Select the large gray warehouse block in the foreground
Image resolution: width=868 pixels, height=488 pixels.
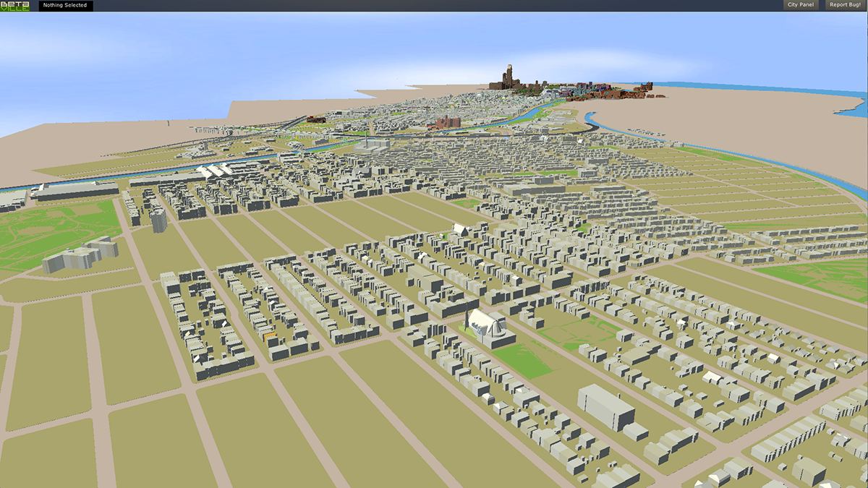click(x=605, y=408)
